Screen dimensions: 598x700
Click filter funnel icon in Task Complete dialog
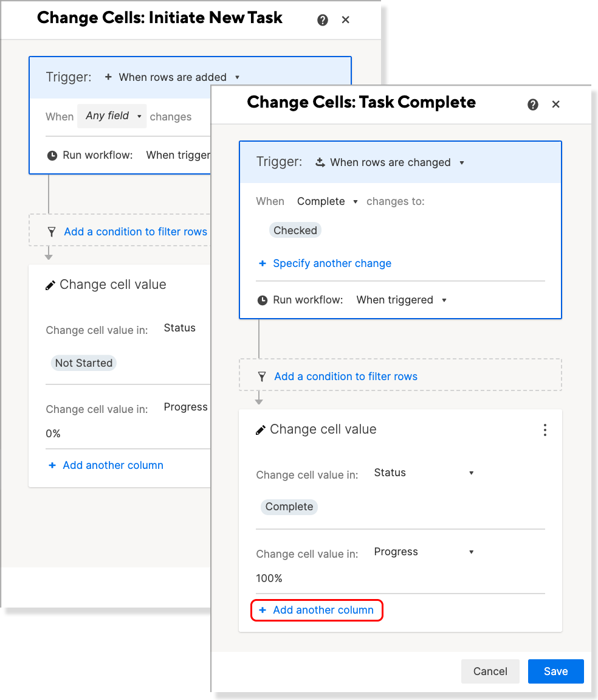tap(262, 377)
